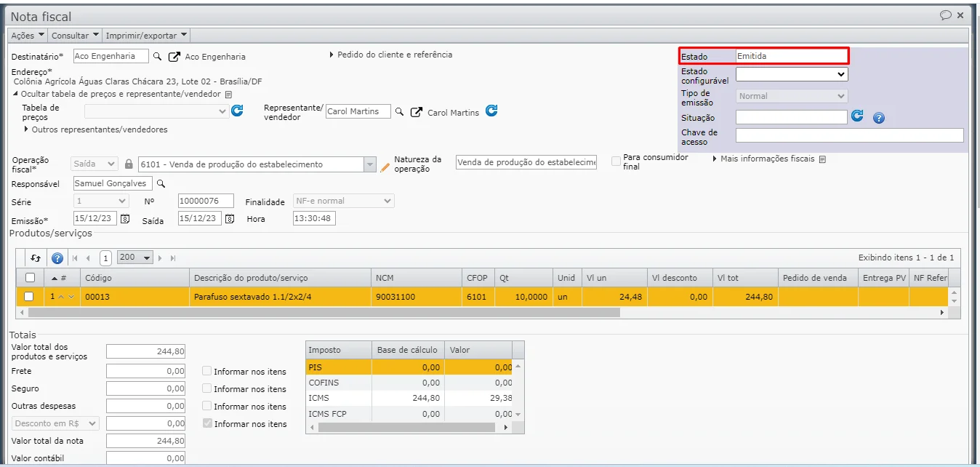Open the Emissão date calendar picker
This screenshot has height=467, width=980.
tap(125, 219)
